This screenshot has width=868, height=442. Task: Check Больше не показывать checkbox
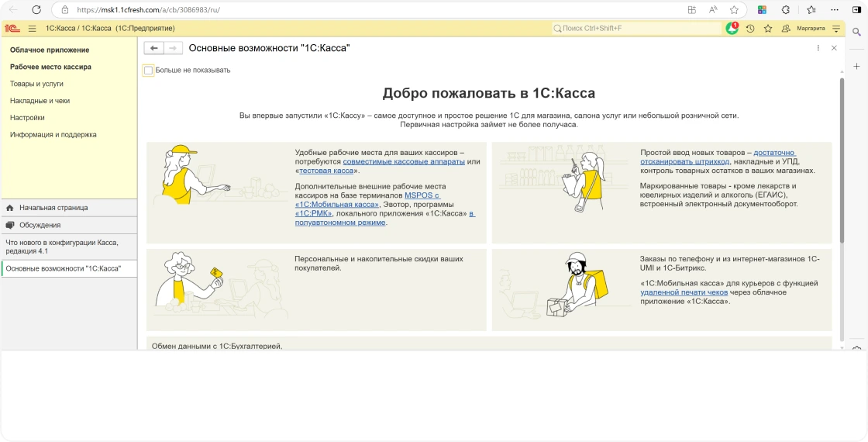(148, 71)
